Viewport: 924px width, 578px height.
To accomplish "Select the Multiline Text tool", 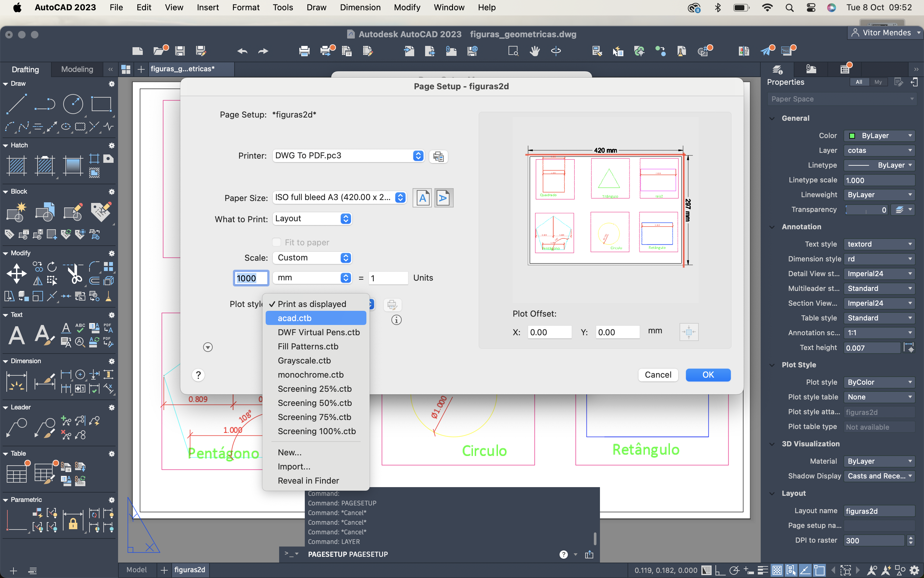I will (16, 335).
